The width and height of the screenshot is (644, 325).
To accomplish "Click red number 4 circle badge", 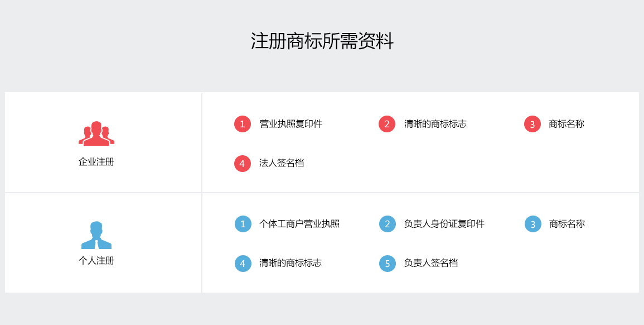I will pos(243,164).
